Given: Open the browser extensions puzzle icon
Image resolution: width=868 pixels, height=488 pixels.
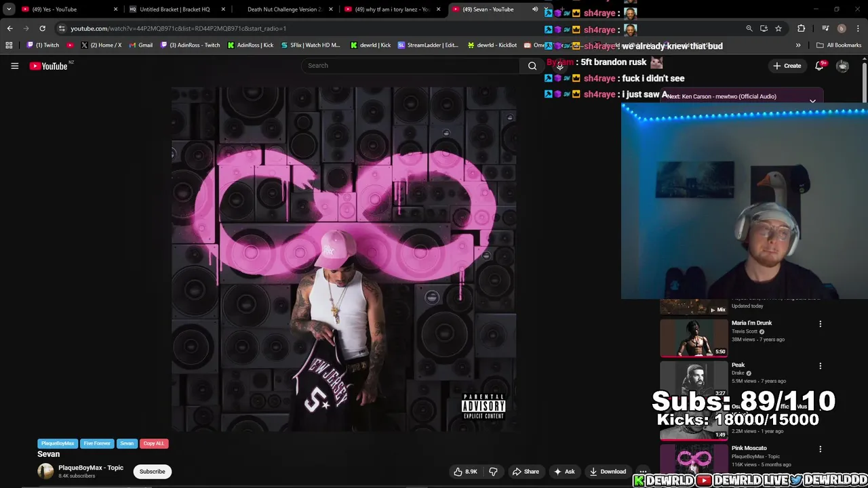Looking at the screenshot, I should point(802,28).
